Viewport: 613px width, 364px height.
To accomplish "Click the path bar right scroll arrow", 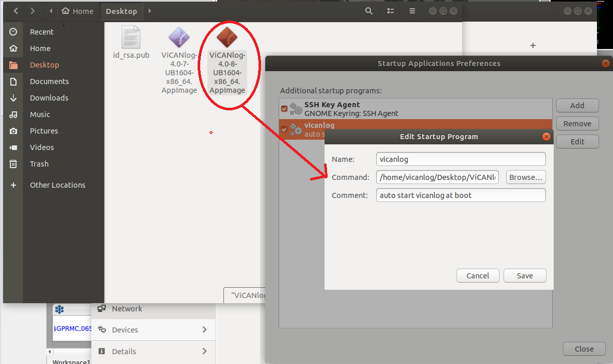I will click(x=149, y=11).
